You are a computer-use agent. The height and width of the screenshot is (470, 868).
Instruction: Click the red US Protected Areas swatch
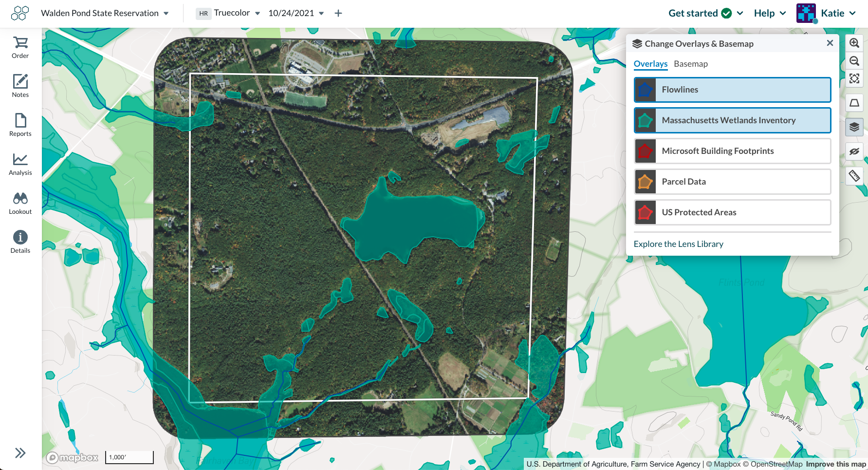click(645, 212)
